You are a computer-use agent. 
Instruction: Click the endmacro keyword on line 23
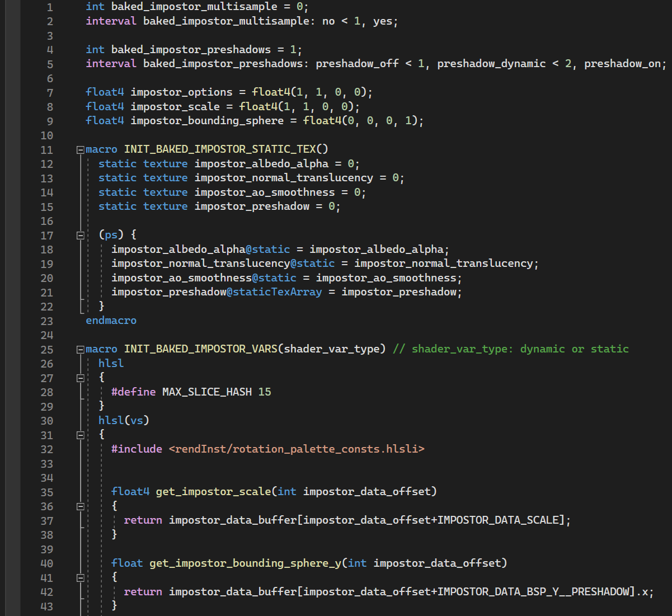[111, 320]
